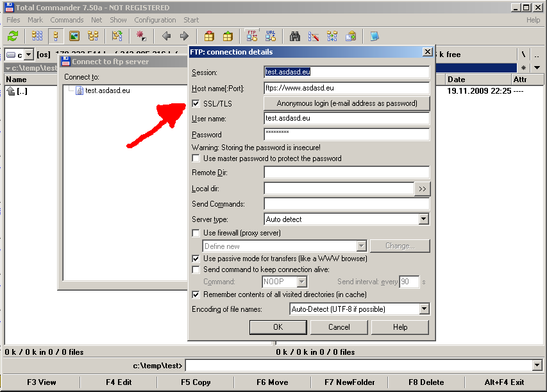Click the Host name[:Port] input field

(x=347, y=88)
